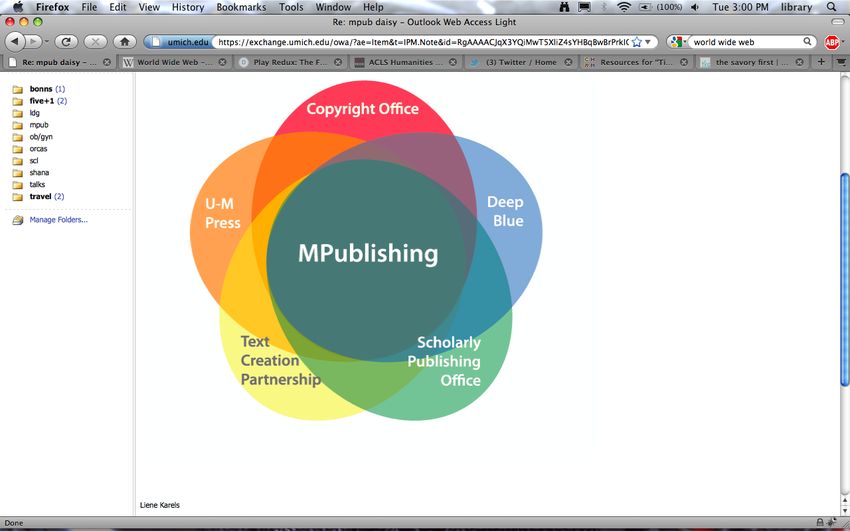Open the bonns mail folder
This screenshot has width=850, height=531.
pos(41,89)
